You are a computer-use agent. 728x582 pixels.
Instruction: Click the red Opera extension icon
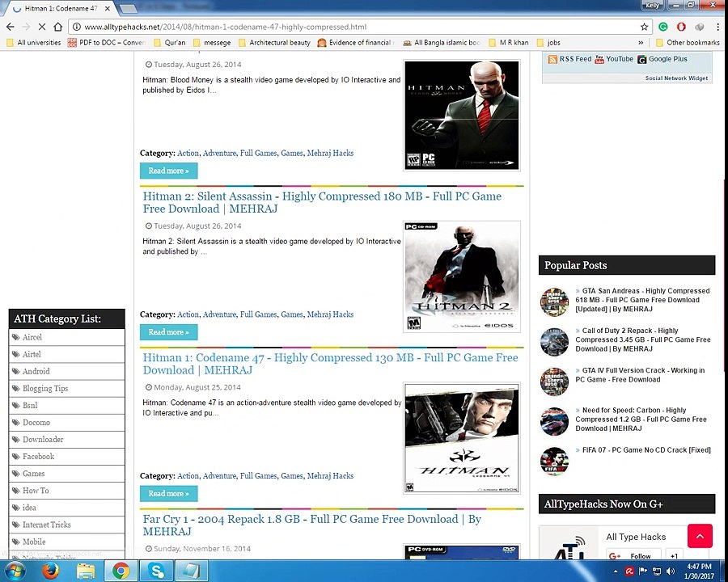pos(681,27)
